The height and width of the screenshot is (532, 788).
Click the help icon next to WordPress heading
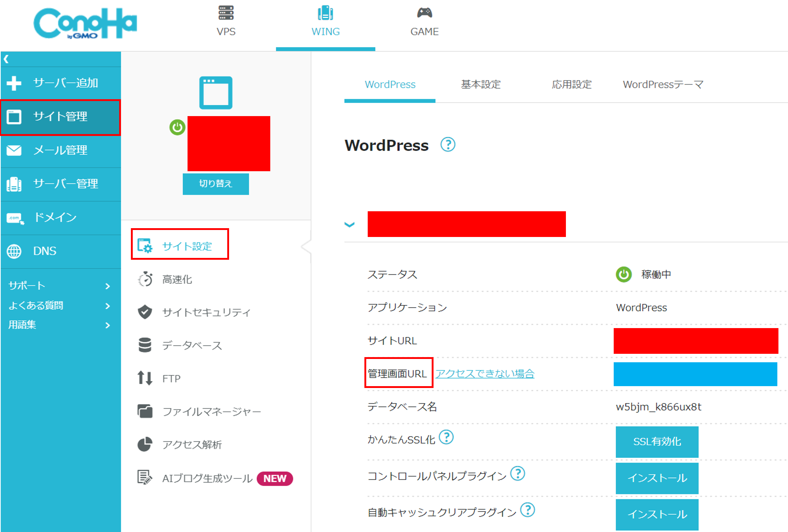click(x=448, y=145)
